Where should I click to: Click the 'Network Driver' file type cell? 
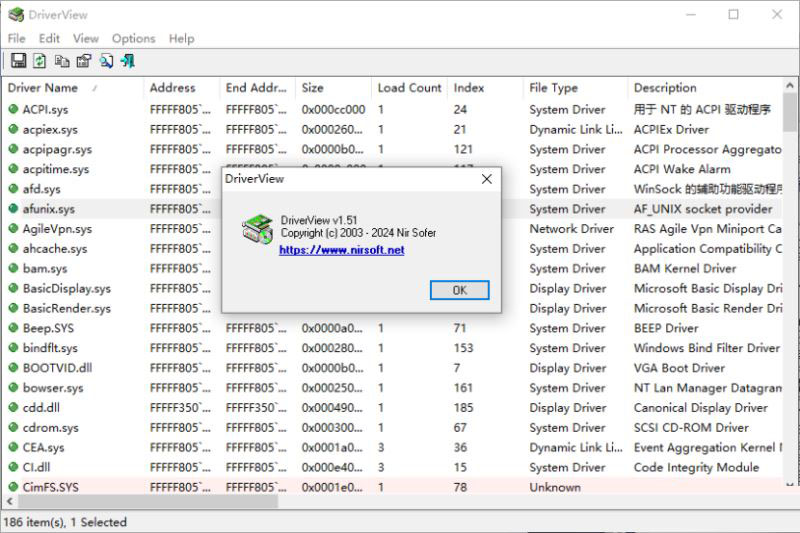pyautogui.click(x=571, y=229)
